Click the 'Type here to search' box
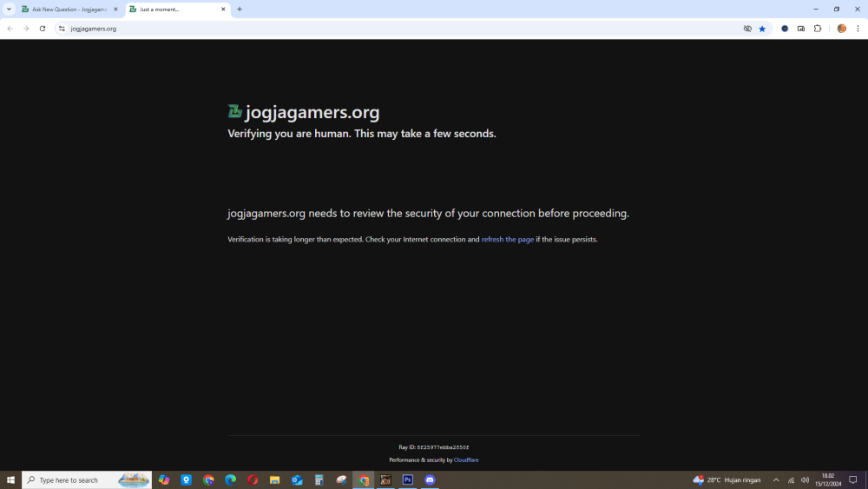 87,480
